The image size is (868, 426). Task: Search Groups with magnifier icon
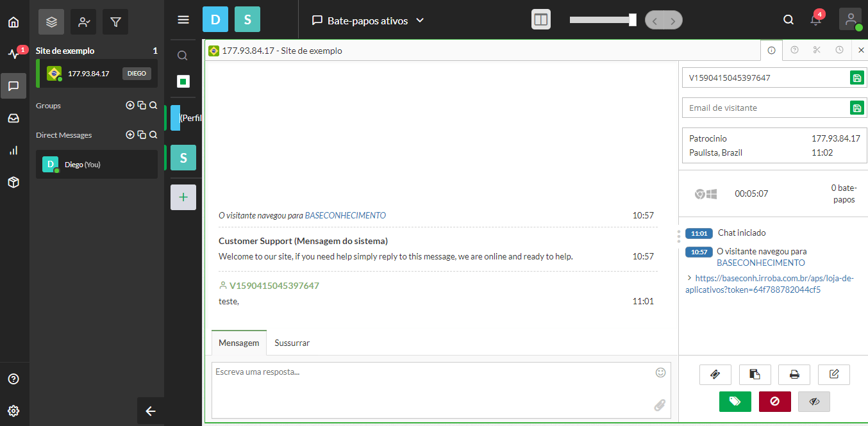[153, 106]
